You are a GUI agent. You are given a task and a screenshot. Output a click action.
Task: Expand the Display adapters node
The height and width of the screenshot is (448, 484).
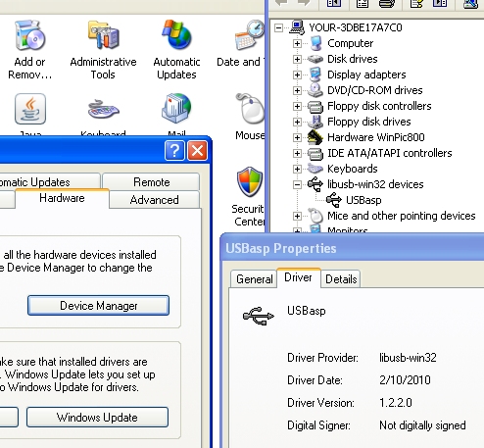297,75
